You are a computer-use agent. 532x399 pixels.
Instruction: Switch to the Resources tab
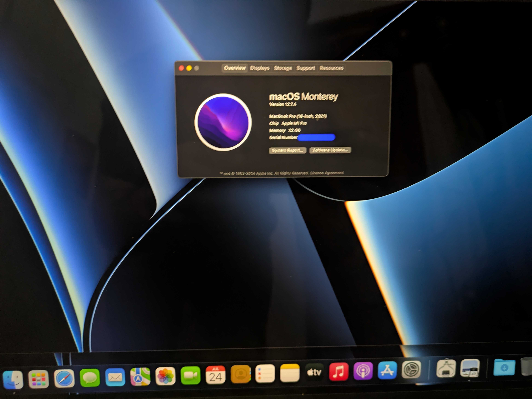pos(331,68)
